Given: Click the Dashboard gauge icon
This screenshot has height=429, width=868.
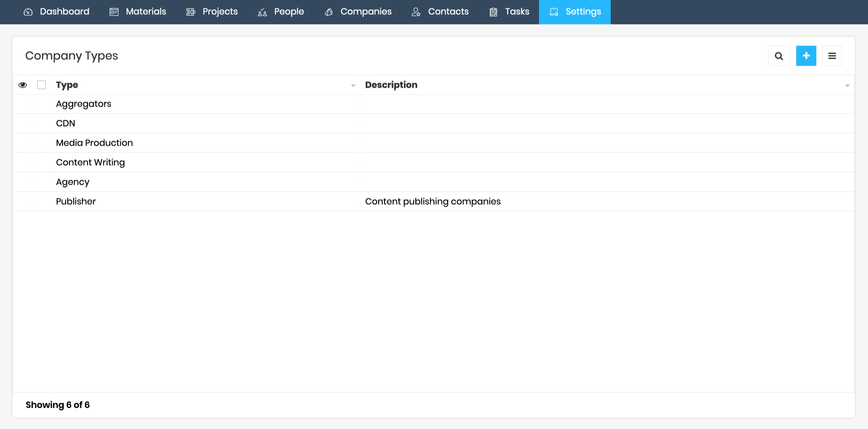Looking at the screenshot, I should pos(28,12).
